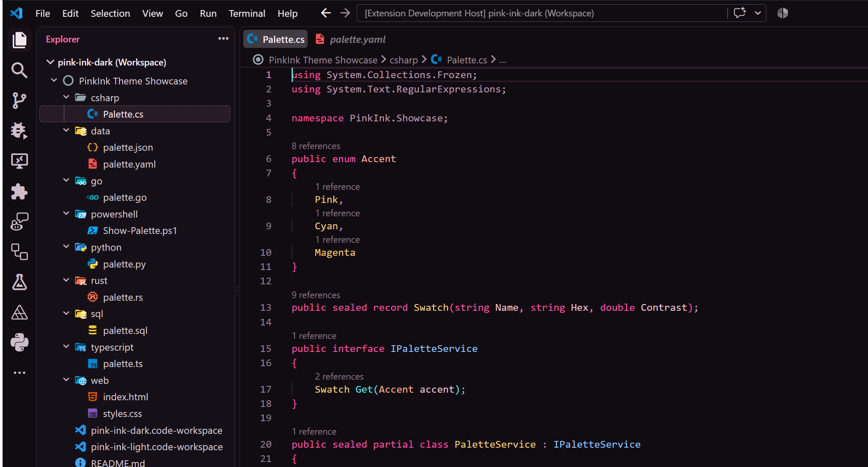Open palette.py file
Viewport: 868px width, 467px height.
[135, 264]
